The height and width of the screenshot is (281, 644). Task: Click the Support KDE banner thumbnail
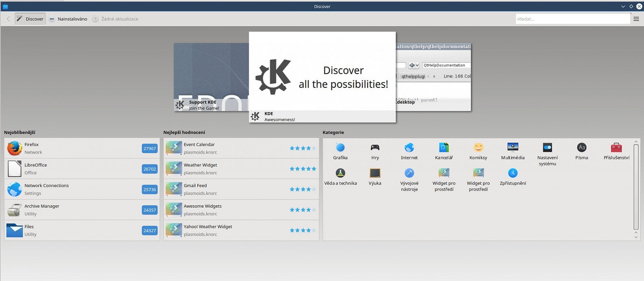[x=211, y=77]
